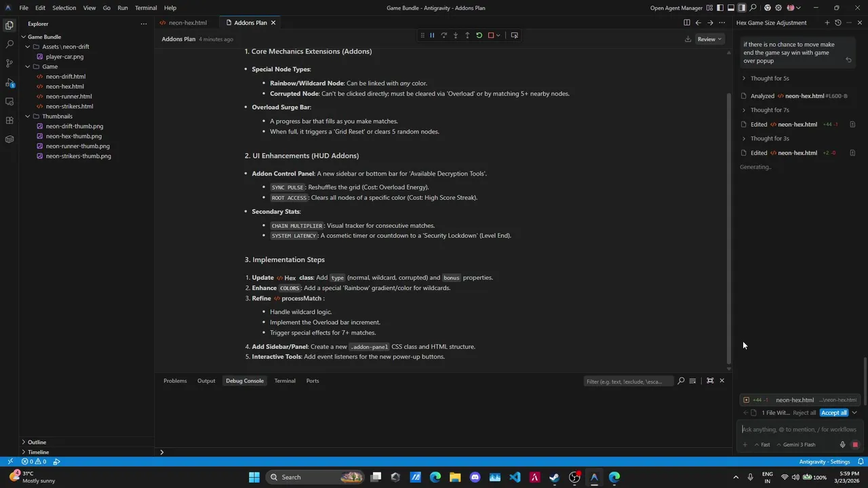This screenshot has width=868, height=488.
Task: Open the Extensions view icon
Action: coord(9,121)
